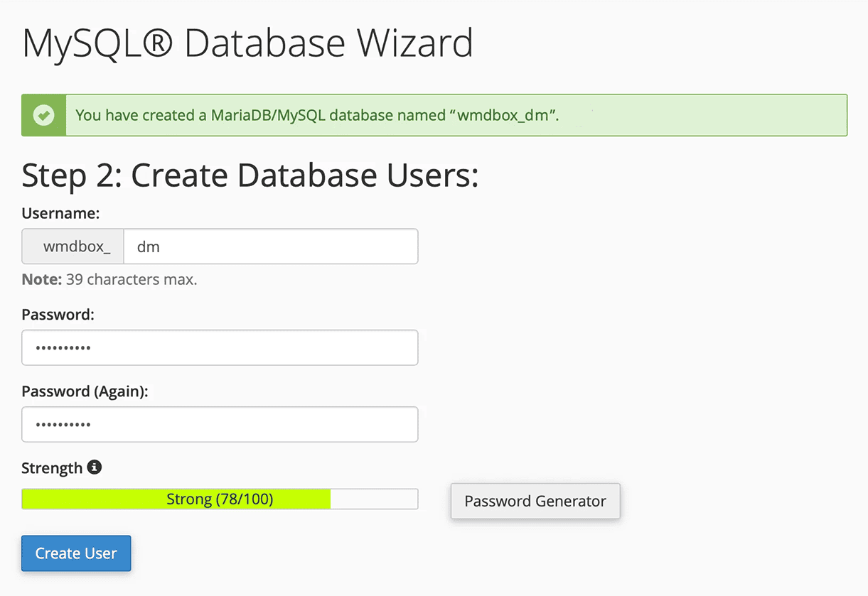The image size is (868, 596).
Task: Click the Step 2 Create Database Users heading
Action: tap(250, 175)
